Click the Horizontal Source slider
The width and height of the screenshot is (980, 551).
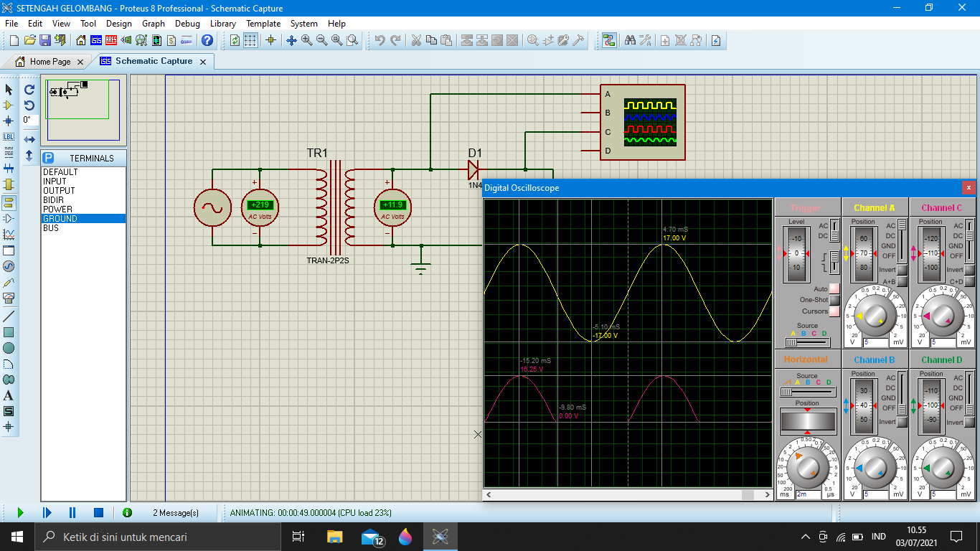tap(807, 392)
